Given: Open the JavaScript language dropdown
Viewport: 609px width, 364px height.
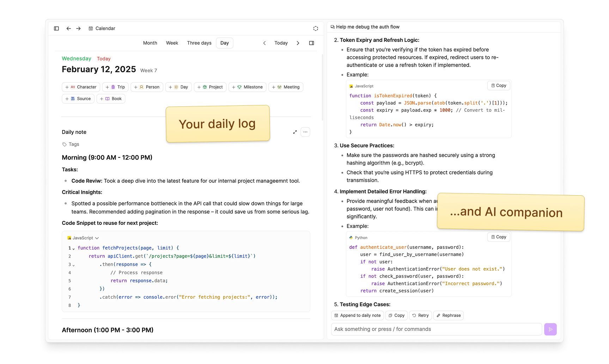Looking at the screenshot, I should coord(84,238).
